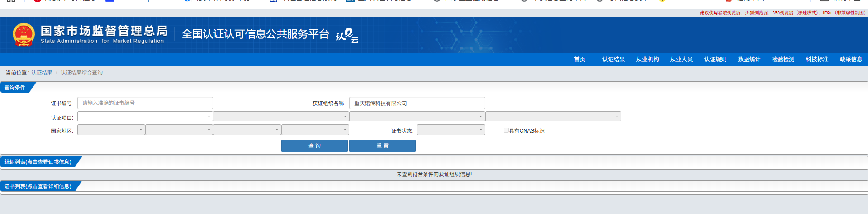Open 科技标准 navigation item
The width and height of the screenshot is (868, 214).
click(817, 60)
